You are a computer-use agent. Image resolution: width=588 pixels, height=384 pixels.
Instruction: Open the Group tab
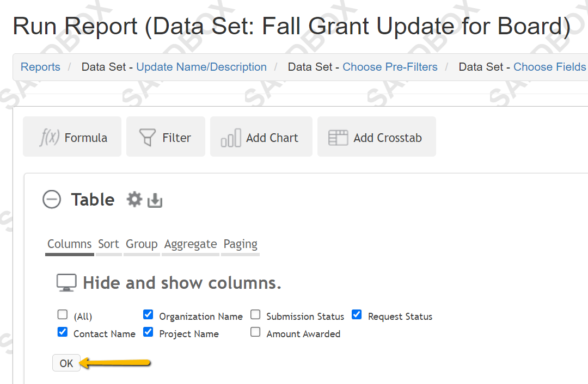click(x=142, y=244)
